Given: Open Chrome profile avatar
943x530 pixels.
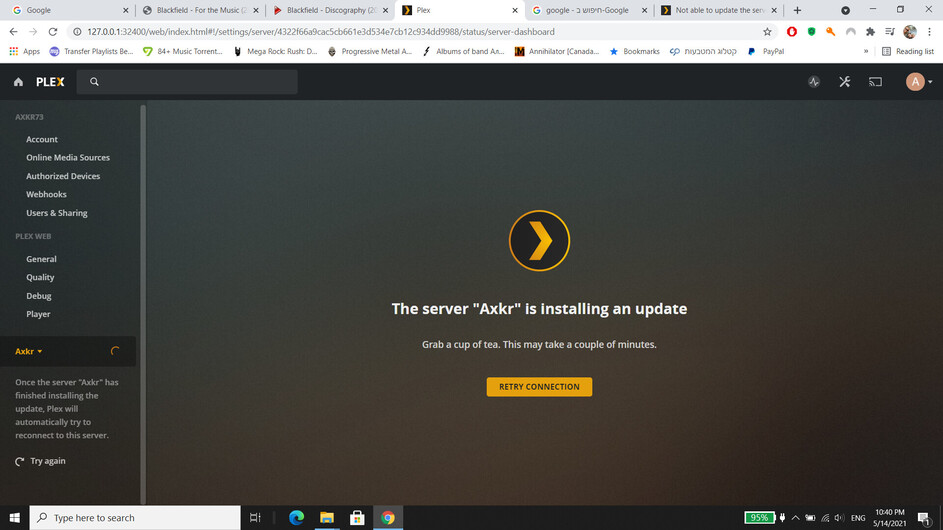Looking at the screenshot, I should click(x=910, y=32).
